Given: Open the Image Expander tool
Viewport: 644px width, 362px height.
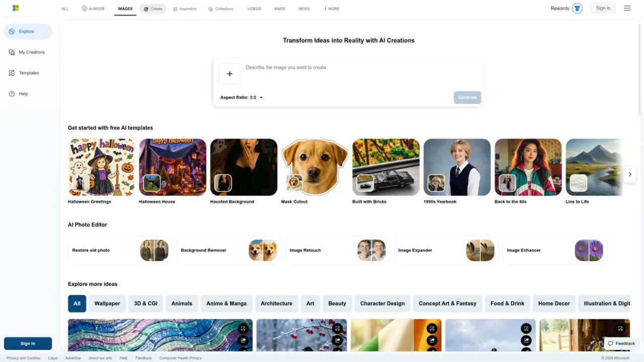Looking at the screenshot, I should [x=446, y=250].
